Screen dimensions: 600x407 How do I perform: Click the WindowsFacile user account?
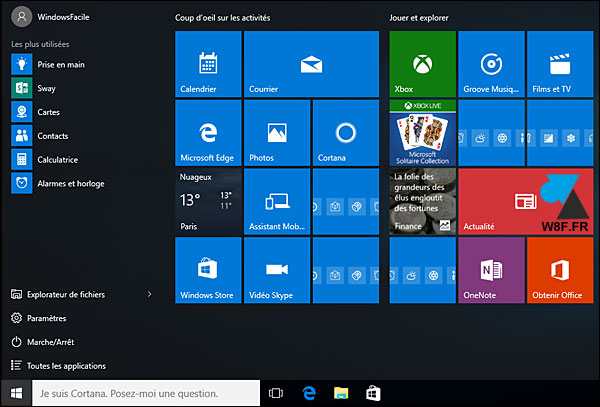pos(50,17)
